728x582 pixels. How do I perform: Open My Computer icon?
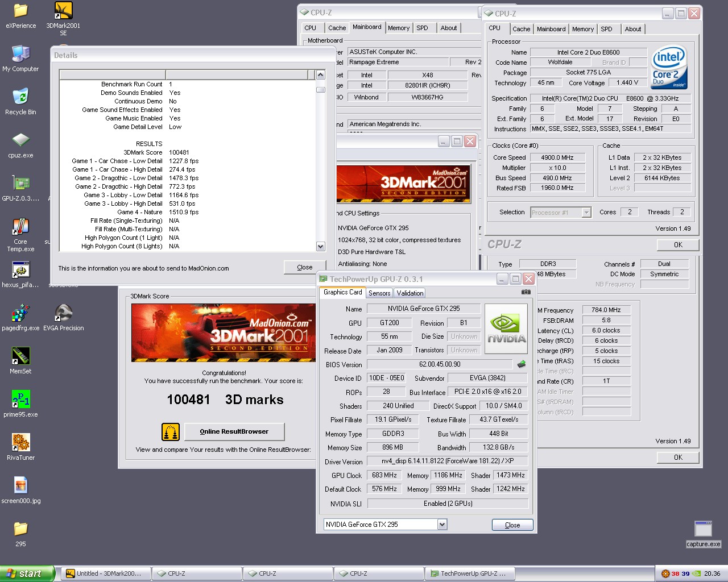[x=20, y=59]
